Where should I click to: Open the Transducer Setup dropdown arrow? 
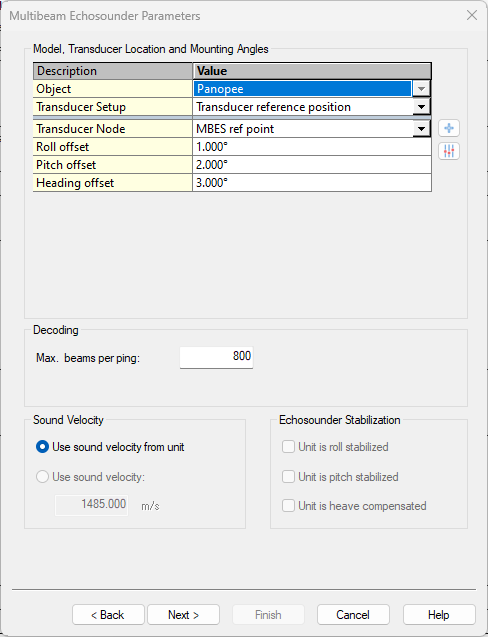[x=421, y=107]
